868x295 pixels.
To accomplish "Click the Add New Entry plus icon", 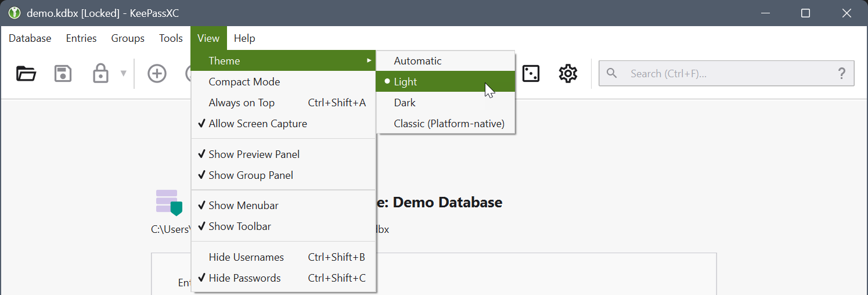I will click(x=157, y=74).
